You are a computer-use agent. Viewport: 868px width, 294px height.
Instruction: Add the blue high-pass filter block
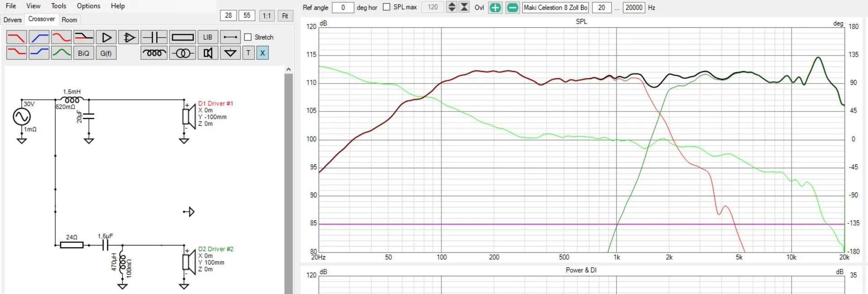pos(39,37)
